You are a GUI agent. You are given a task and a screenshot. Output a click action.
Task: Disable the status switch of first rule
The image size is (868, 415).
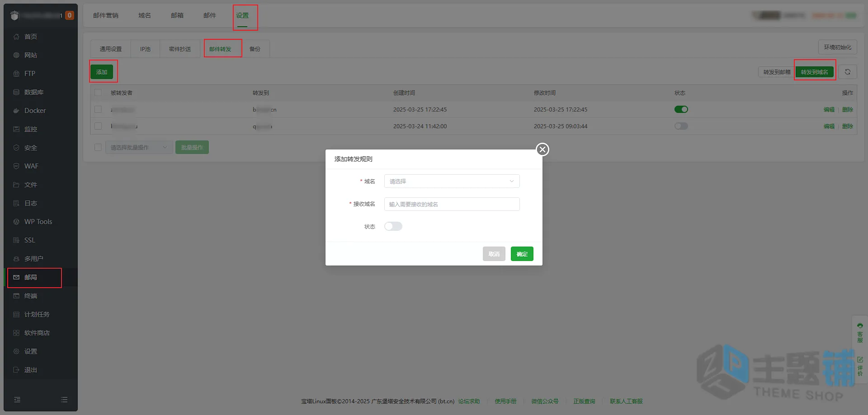coord(681,109)
